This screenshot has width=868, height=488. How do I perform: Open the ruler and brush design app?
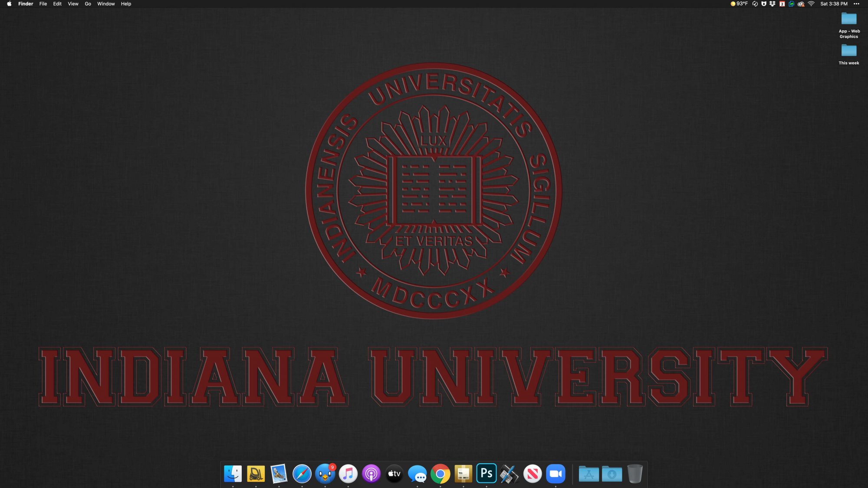[510, 474]
